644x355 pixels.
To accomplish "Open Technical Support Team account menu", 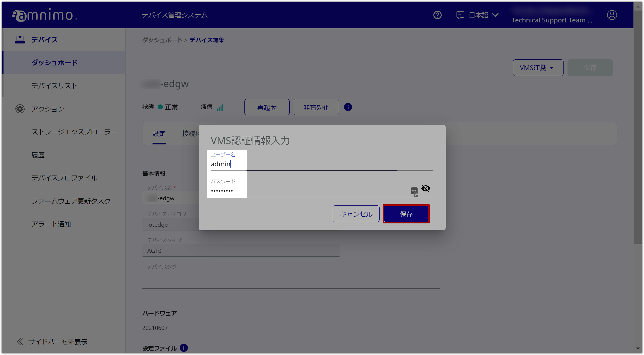I will click(x=552, y=20).
